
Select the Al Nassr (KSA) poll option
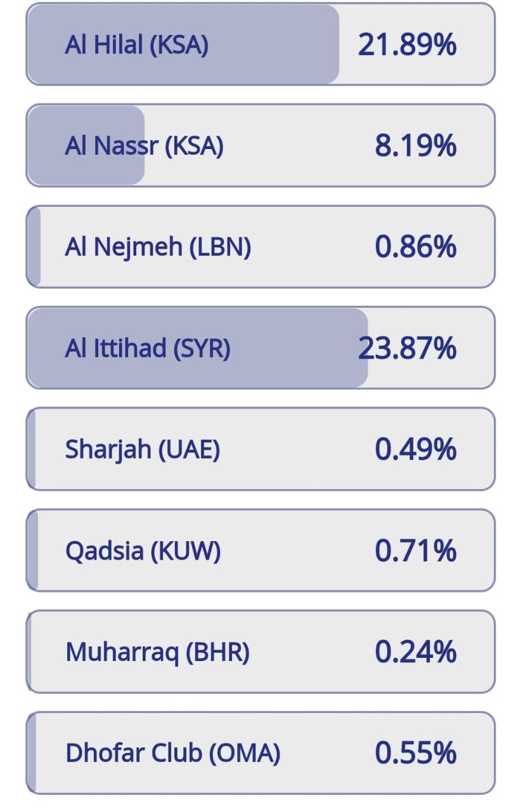tap(261, 145)
